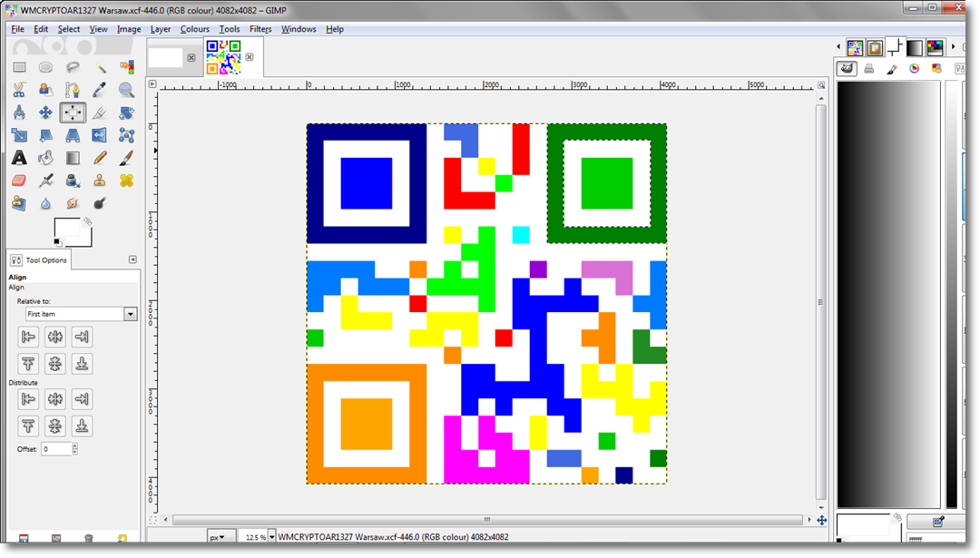This screenshot has height=558, width=980.
Task: Open the Layer menu
Action: (160, 29)
